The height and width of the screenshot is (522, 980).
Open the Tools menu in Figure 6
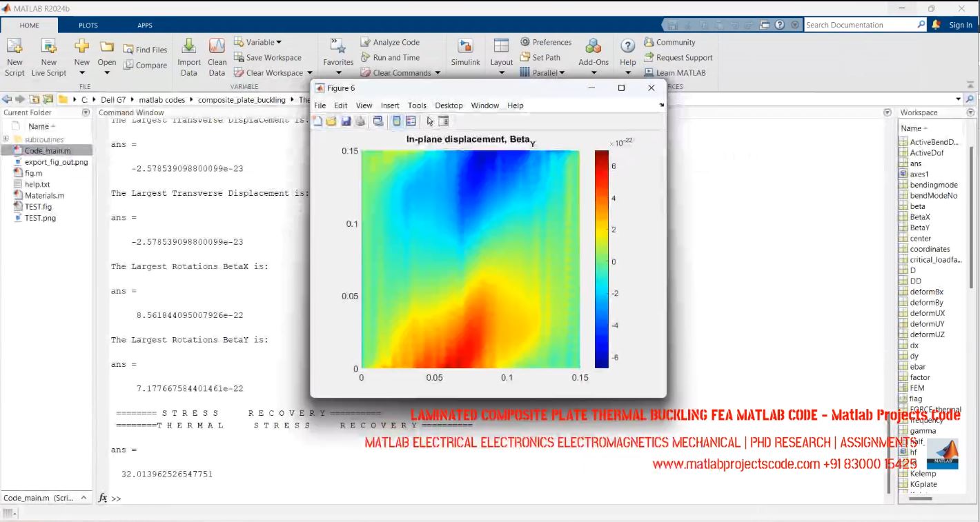417,105
